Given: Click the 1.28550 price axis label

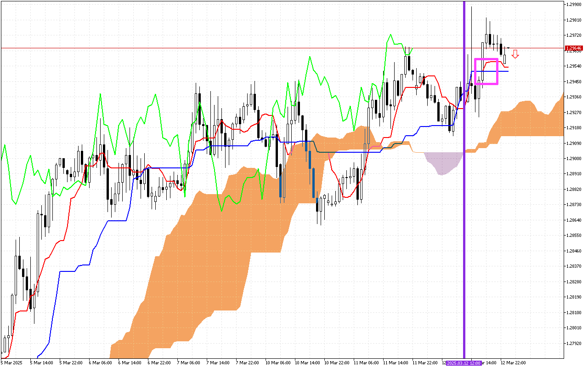Looking at the screenshot, I should (574, 235).
